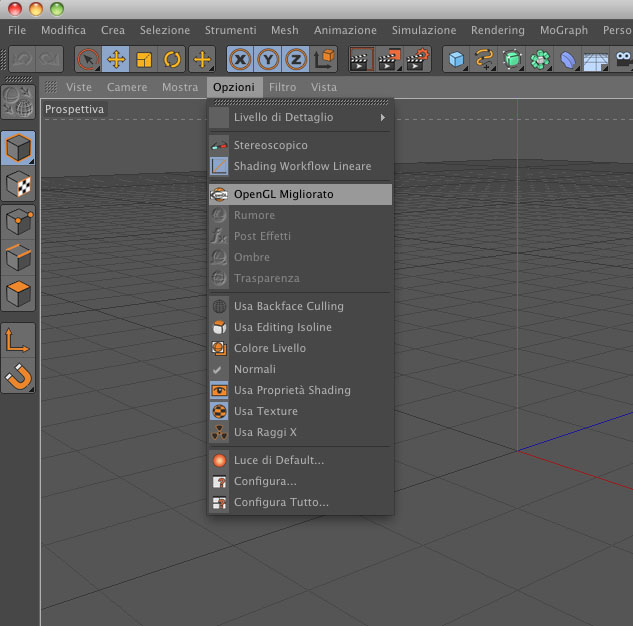Click the last-used tool plus icon
Screen dimensions: 633x626
(202, 59)
